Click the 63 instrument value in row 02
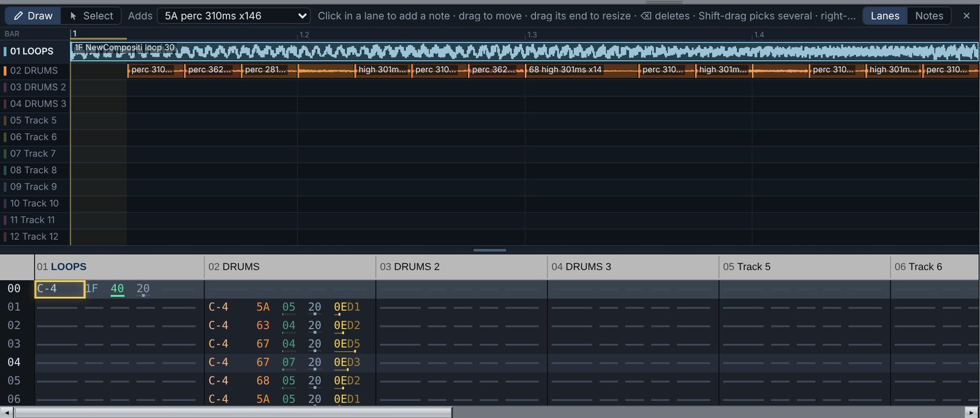The width and height of the screenshot is (980, 418). click(263, 326)
